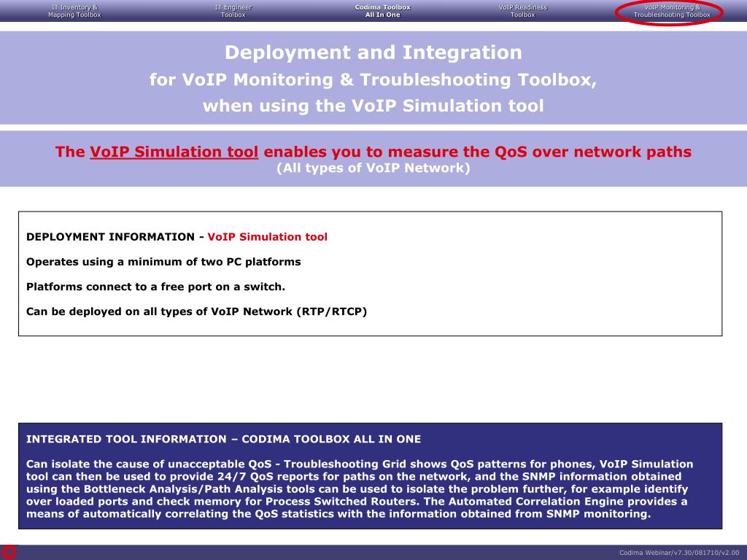Click 'Operates using a minimum of two PC platforms'
This screenshot has height=560, width=747.
coord(163,262)
